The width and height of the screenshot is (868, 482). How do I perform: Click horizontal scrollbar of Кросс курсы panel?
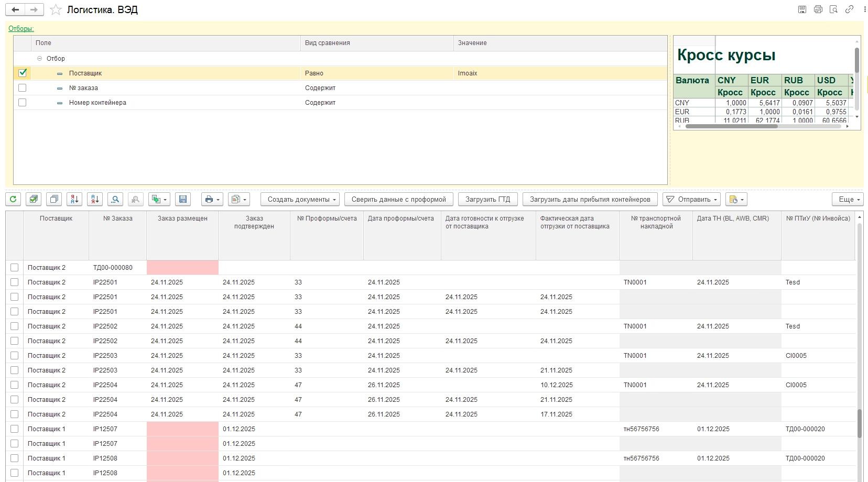pyautogui.click(x=731, y=126)
